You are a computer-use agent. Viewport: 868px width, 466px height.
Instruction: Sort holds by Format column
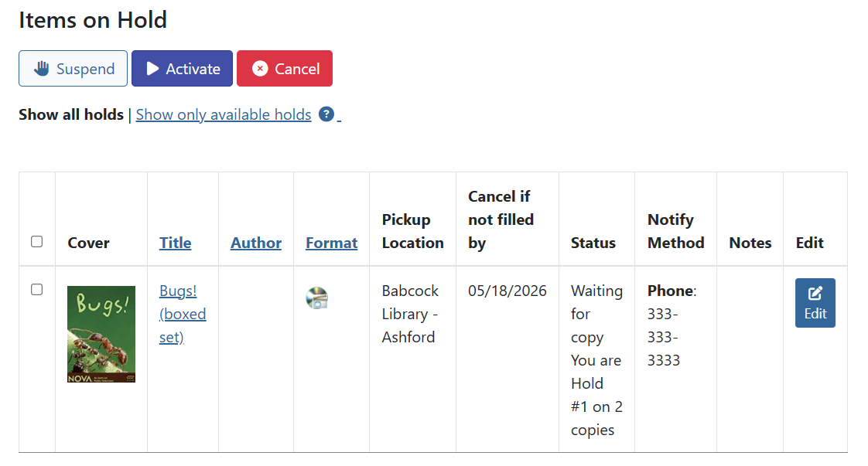(331, 243)
